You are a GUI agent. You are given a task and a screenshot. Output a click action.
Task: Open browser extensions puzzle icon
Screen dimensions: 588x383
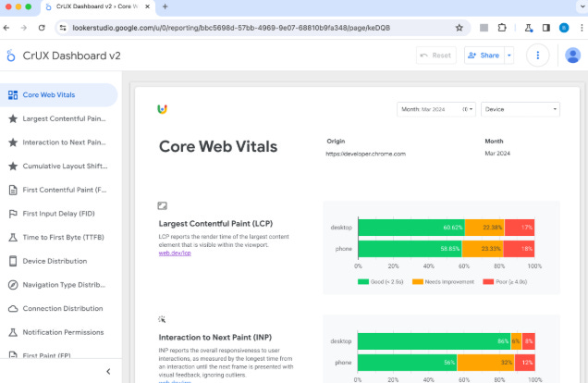click(x=502, y=28)
